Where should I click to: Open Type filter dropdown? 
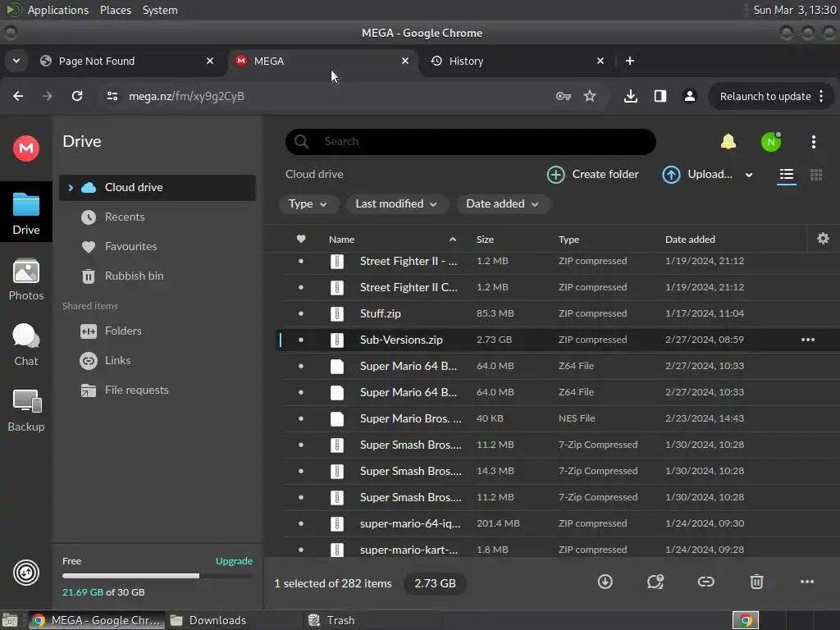[308, 204]
